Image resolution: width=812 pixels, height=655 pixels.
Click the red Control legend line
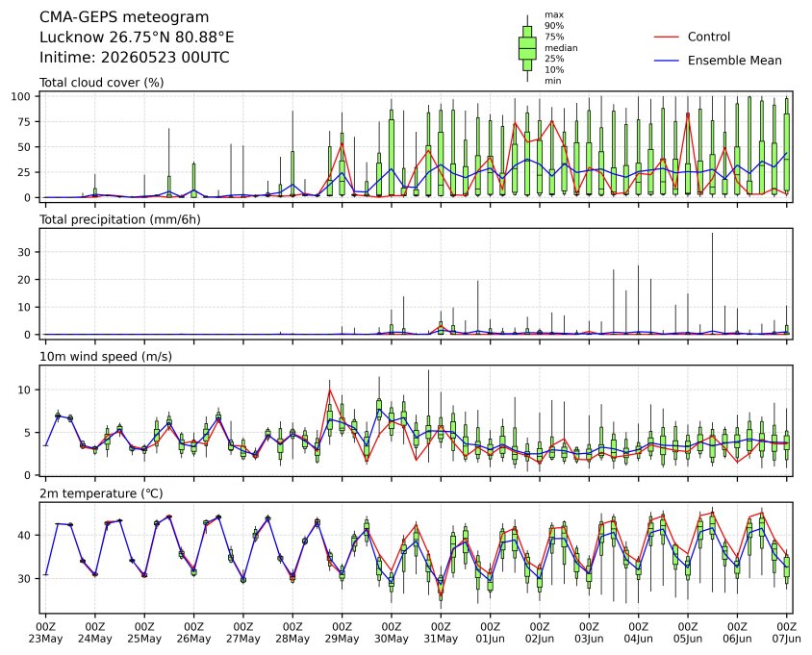pos(667,38)
